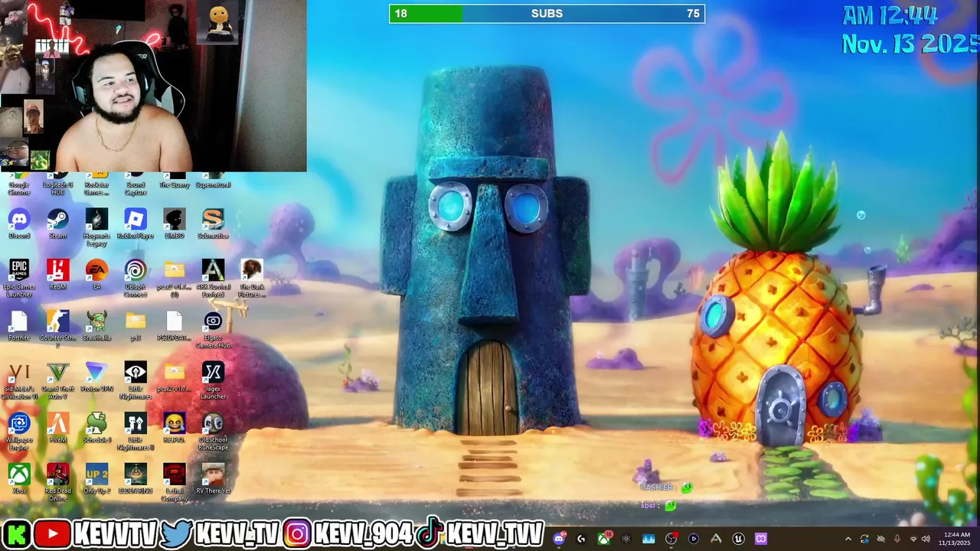Click the sync status tray icon
This screenshot has width=980, height=551.
(864, 539)
